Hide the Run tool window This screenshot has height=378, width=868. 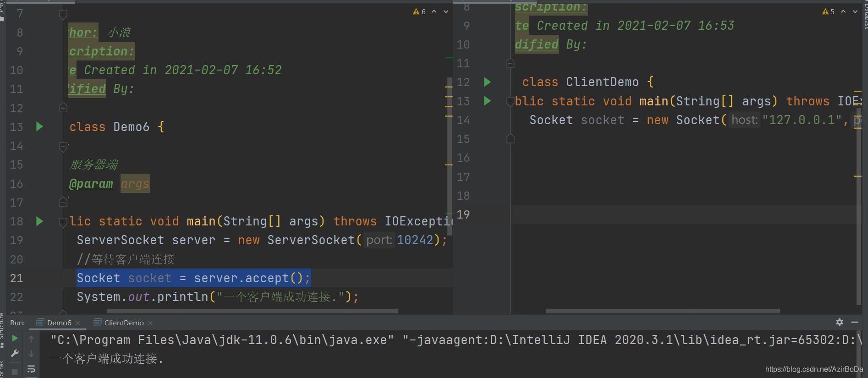click(855, 322)
